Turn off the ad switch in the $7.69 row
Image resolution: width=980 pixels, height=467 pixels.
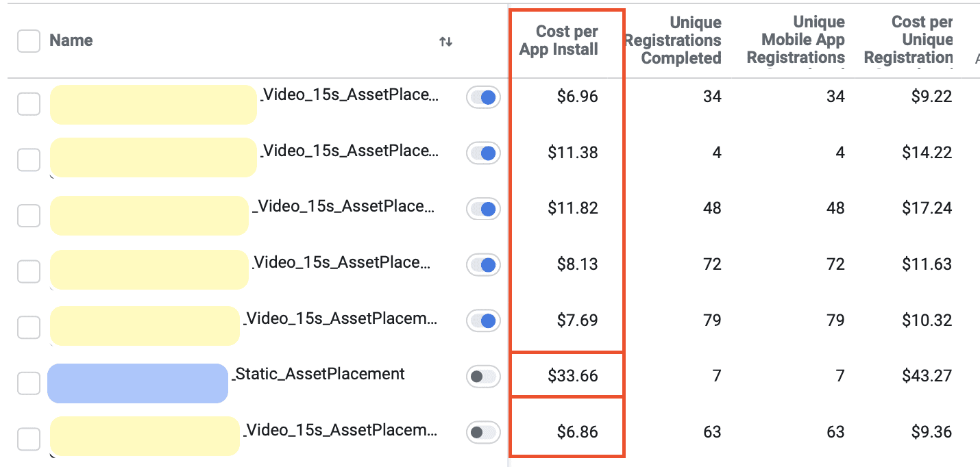(483, 320)
